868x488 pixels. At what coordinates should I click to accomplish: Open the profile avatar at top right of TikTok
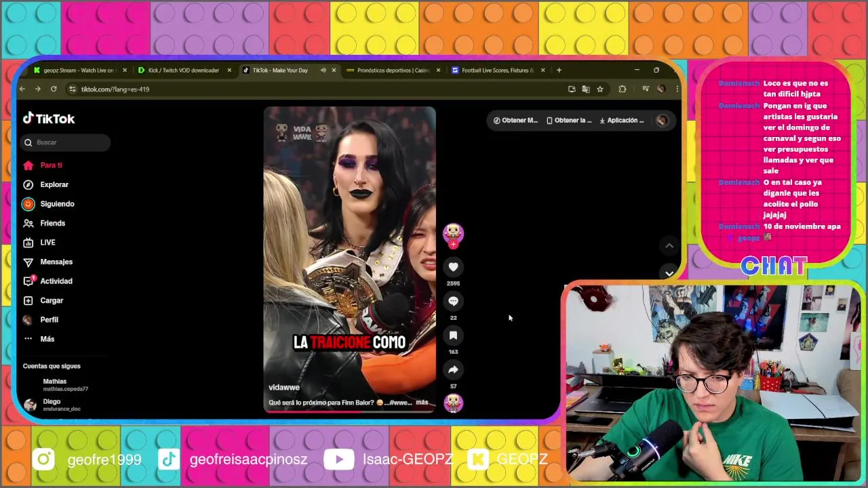pyautogui.click(x=662, y=121)
